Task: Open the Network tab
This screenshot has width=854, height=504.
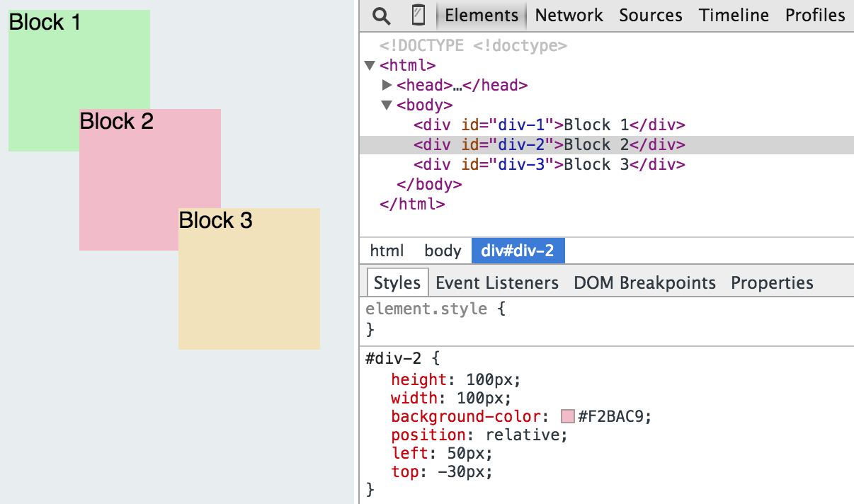Action: (x=569, y=16)
